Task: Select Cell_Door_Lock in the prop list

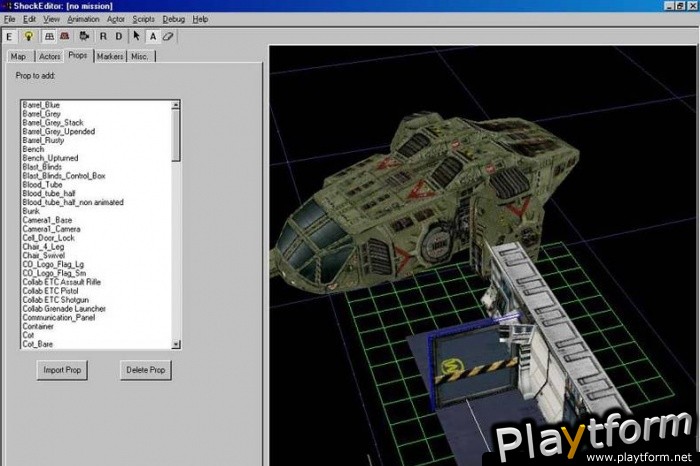Action: pyautogui.click(x=49, y=238)
